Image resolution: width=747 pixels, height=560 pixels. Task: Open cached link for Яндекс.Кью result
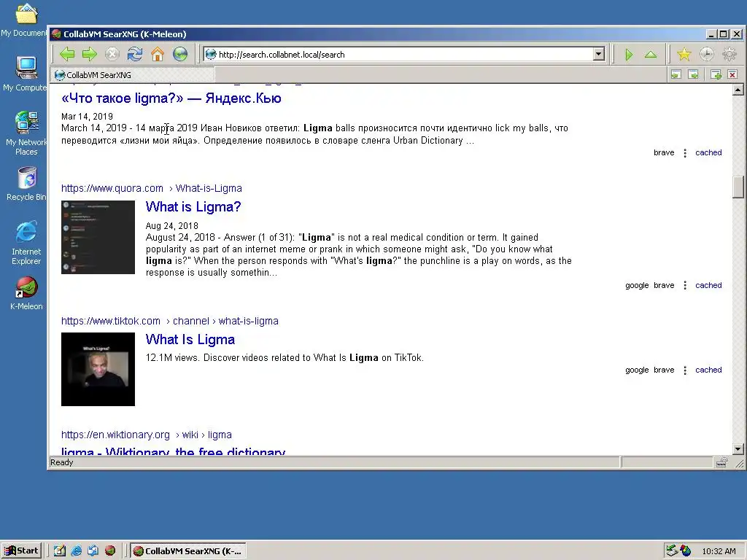(708, 152)
